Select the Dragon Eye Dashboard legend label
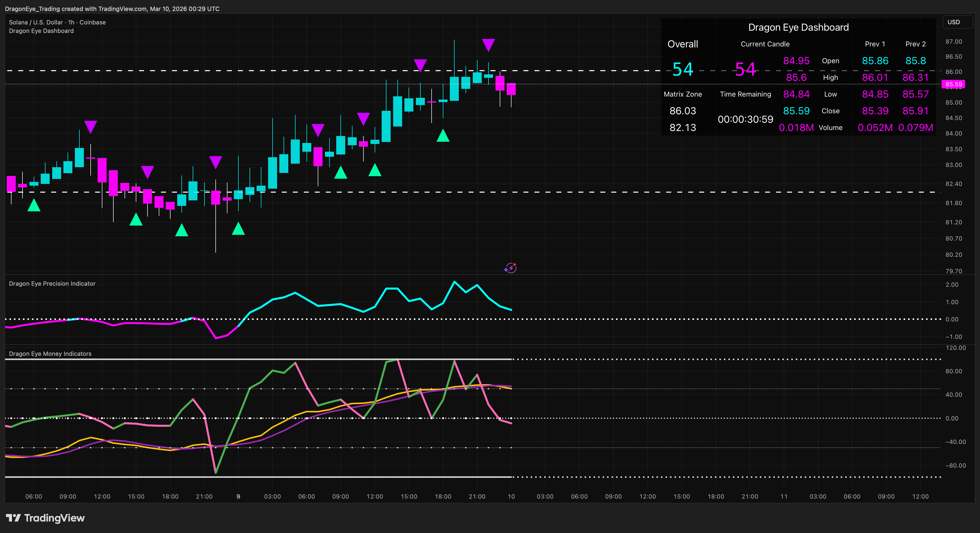 pos(41,31)
